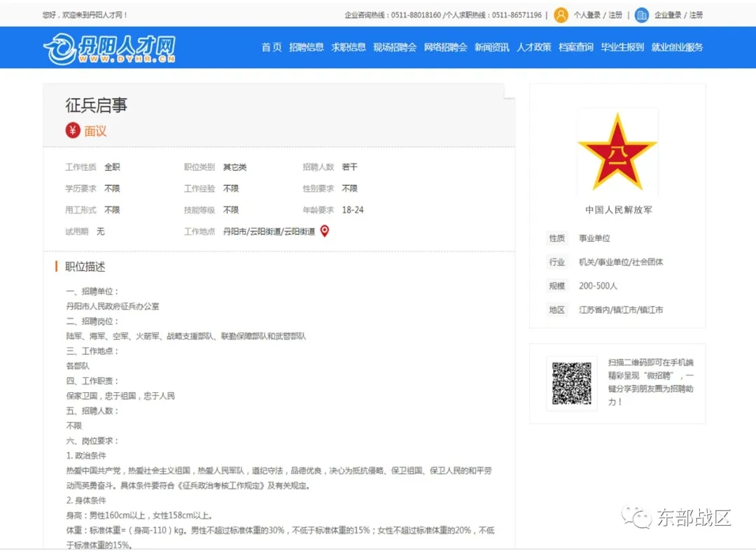Click the 丹阳人才网 site logo

[109, 48]
